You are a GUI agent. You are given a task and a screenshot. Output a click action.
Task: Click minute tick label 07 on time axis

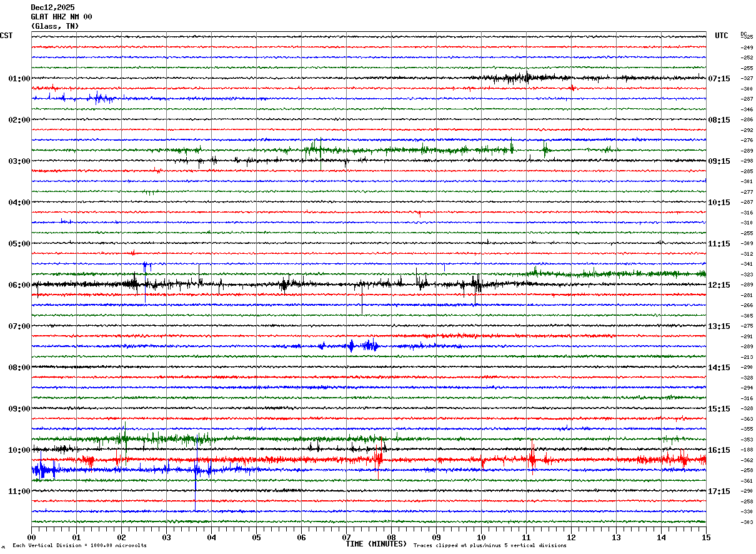click(x=346, y=537)
